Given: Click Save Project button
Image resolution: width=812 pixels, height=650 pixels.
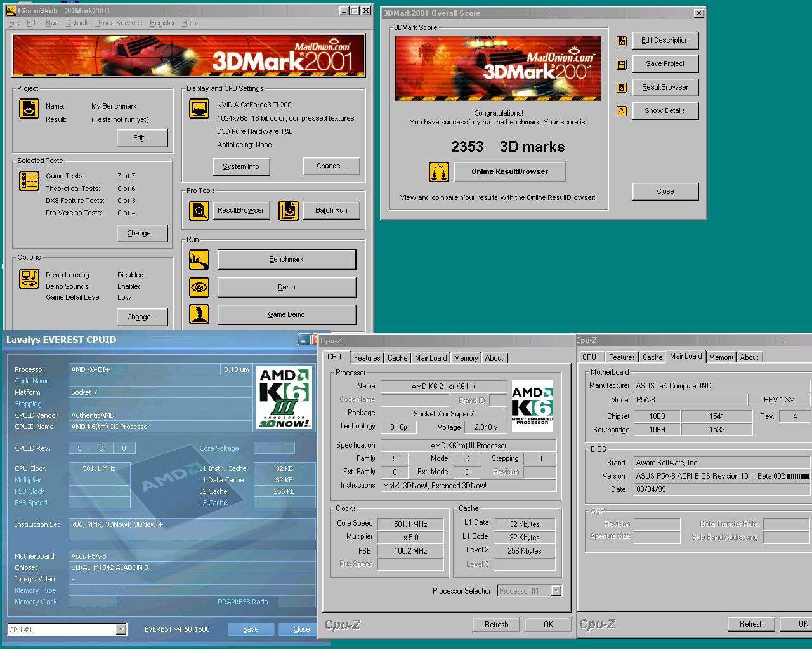Looking at the screenshot, I should coord(665,64).
